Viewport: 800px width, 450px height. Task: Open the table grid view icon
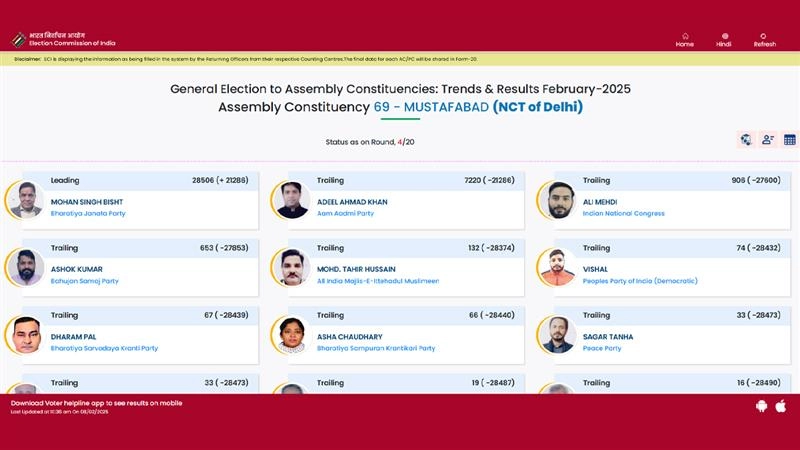tap(790, 140)
